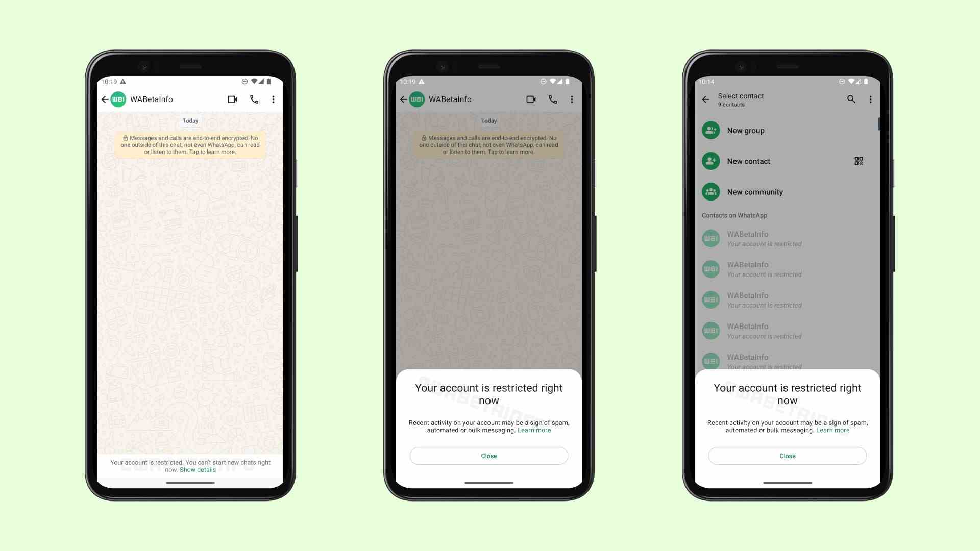This screenshot has height=551, width=980.
Task: Select New community option from contact list
Action: [x=754, y=192]
